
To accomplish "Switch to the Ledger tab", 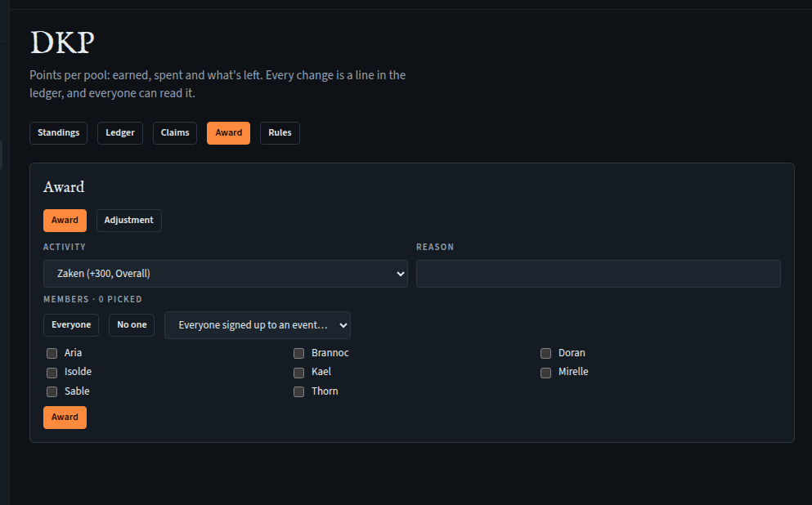I will pyautogui.click(x=120, y=133).
